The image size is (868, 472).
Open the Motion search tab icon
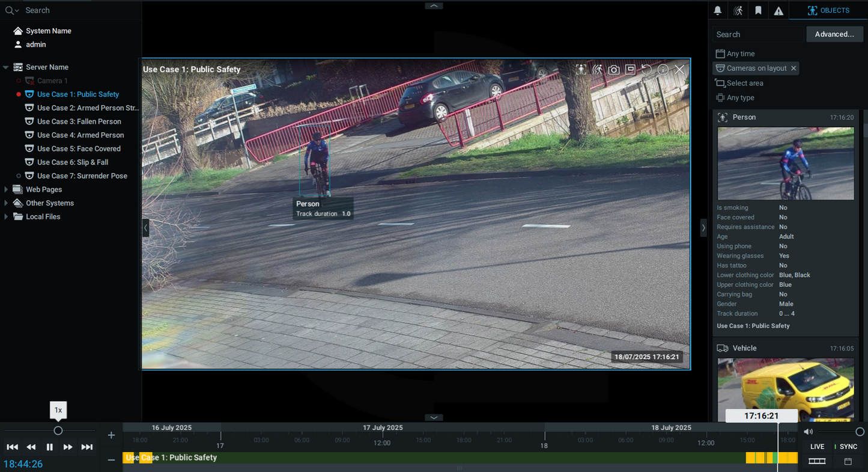coord(738,11)
